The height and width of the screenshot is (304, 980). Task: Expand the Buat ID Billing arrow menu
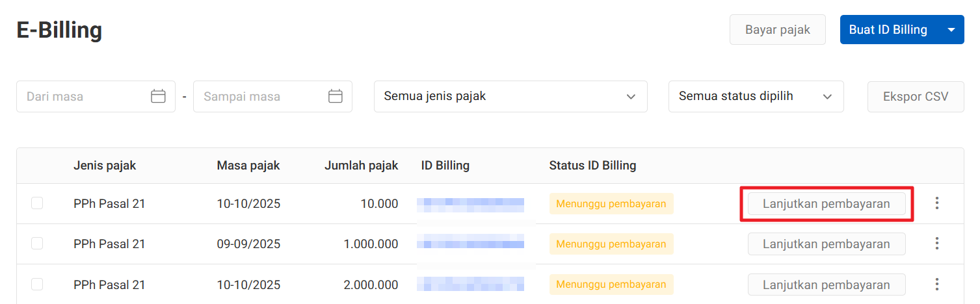click(951, 30)
